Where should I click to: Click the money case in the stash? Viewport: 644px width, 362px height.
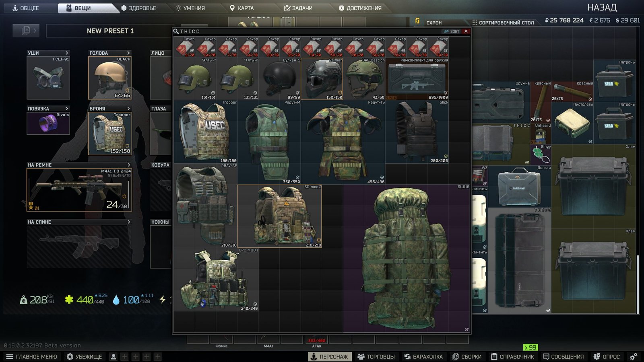519,186
